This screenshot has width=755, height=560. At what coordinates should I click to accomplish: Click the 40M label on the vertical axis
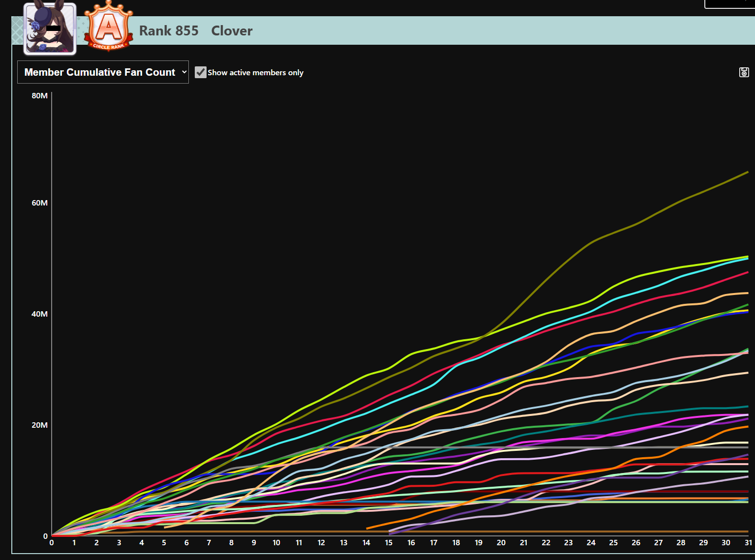click(x=40, y=314)
